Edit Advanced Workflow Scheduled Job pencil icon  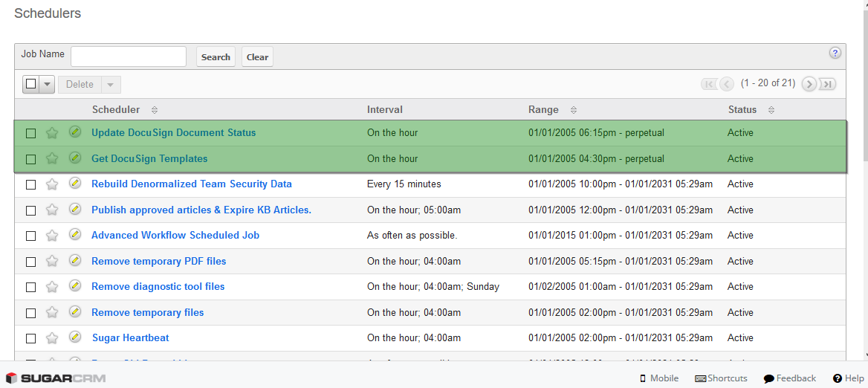tap(75, 234)
